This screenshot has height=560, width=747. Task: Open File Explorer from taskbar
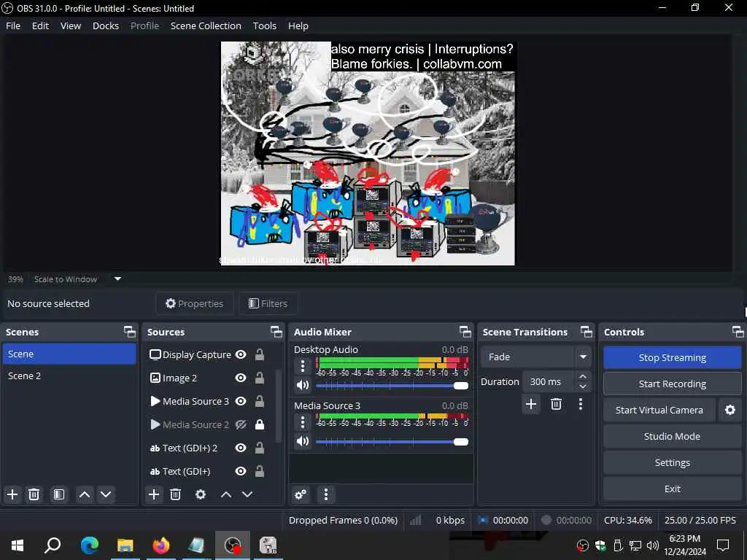[125, 545]
